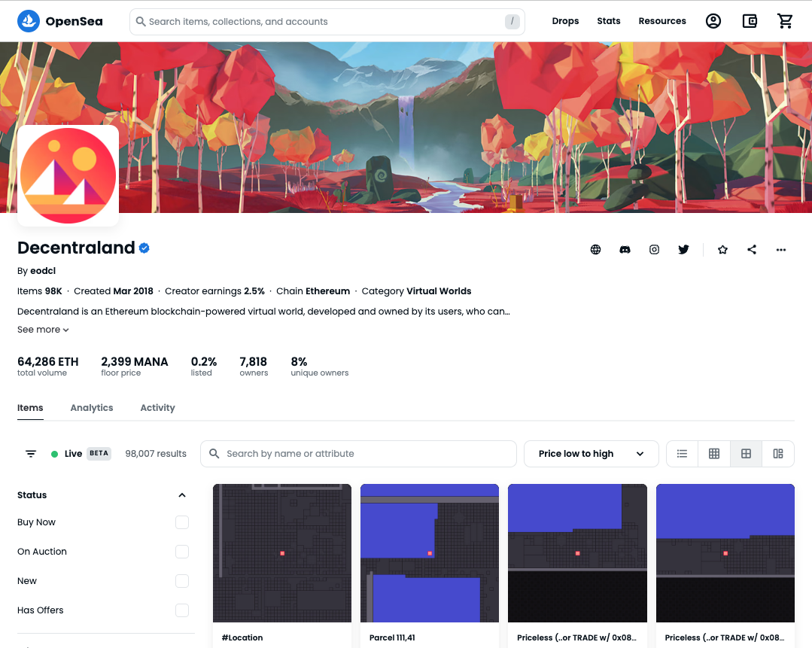Visit the Decentraland website globe icon

pyautogui.click(x=595, y=250)
